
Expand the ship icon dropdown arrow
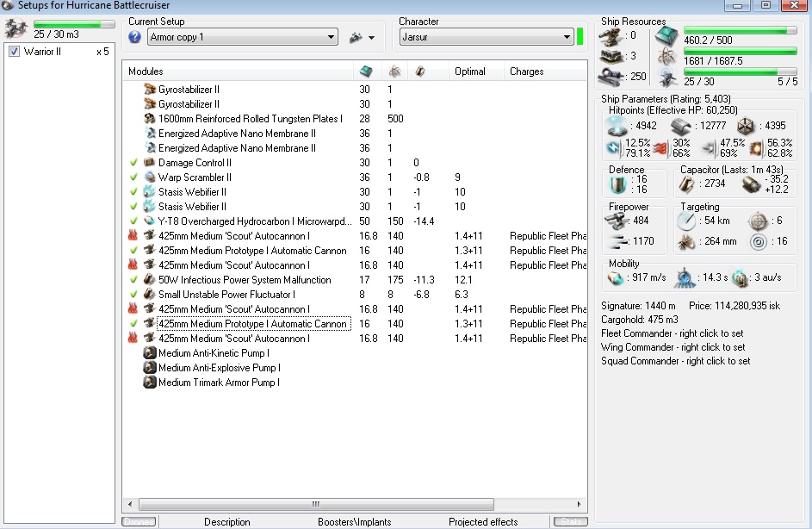[371, 38]
